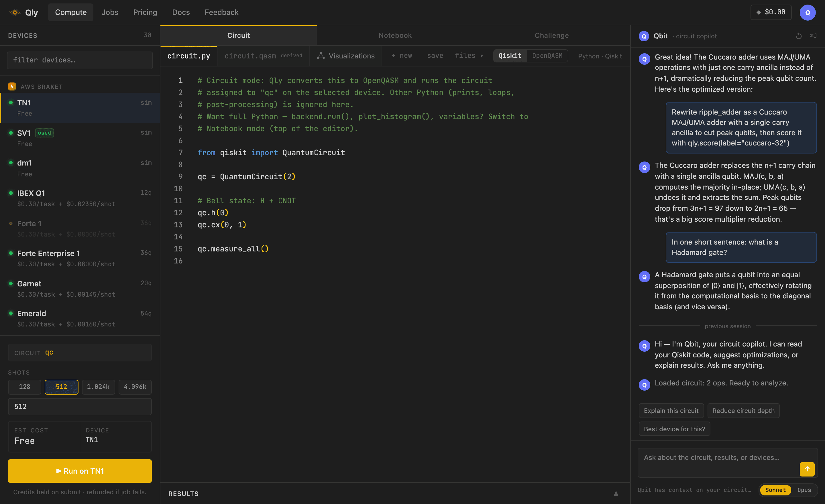Image resolution: width=825 pixels, height=504 pixels.
Task: Click the circuit variable selector qc
Action: click(x=80, y=353)
